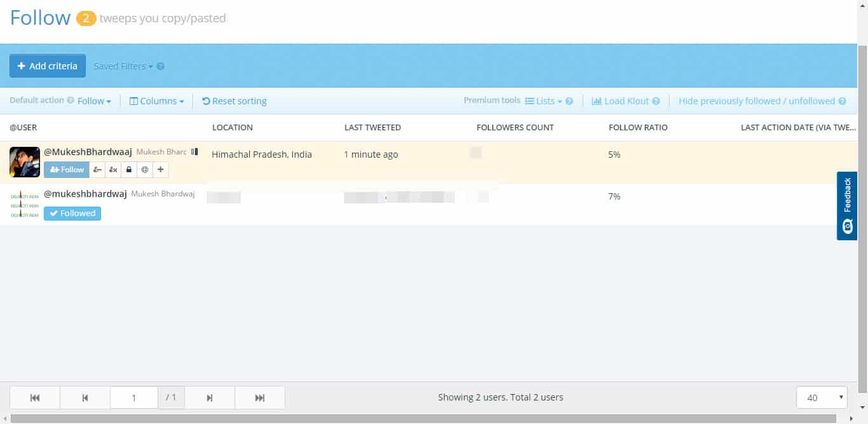Go to the next page of users
Image resolution: width=868 pixels, height=424 pixels.
(210, 398)
